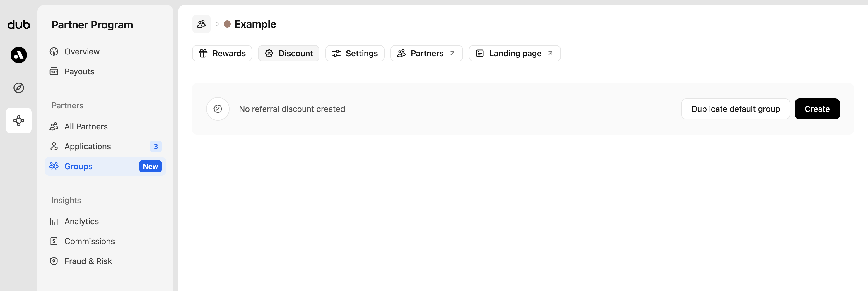Click the Analytics bar chart icon
Viewport: 868px width, 291px height.
pos(54,221)
